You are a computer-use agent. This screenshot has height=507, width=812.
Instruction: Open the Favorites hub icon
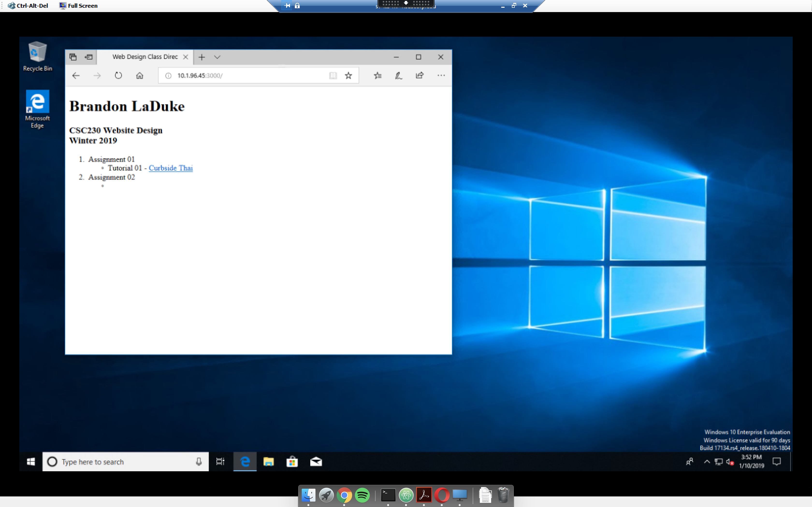pos(377,75)
